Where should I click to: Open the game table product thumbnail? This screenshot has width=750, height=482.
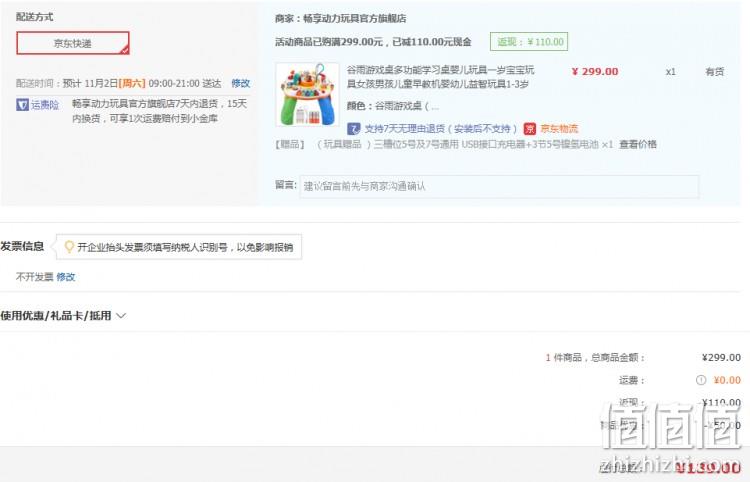pos(308,95)
